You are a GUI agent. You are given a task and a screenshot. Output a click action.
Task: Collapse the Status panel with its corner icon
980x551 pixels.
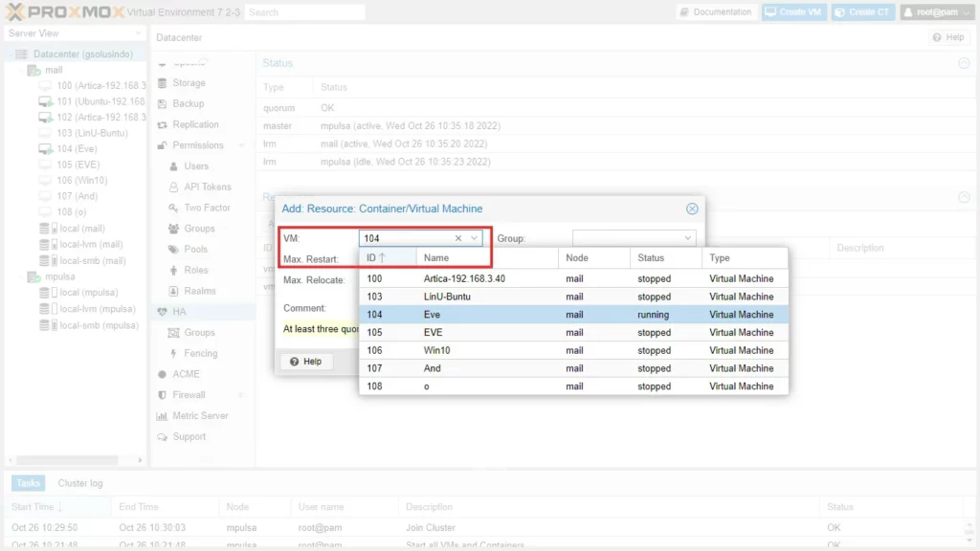[x=964, y=63]
